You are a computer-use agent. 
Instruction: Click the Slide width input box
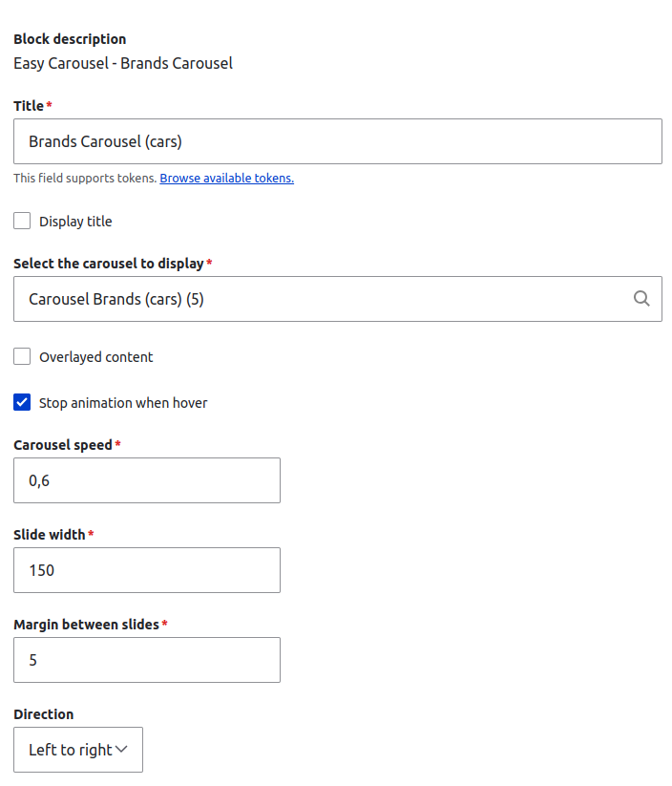tap(146, 570)
